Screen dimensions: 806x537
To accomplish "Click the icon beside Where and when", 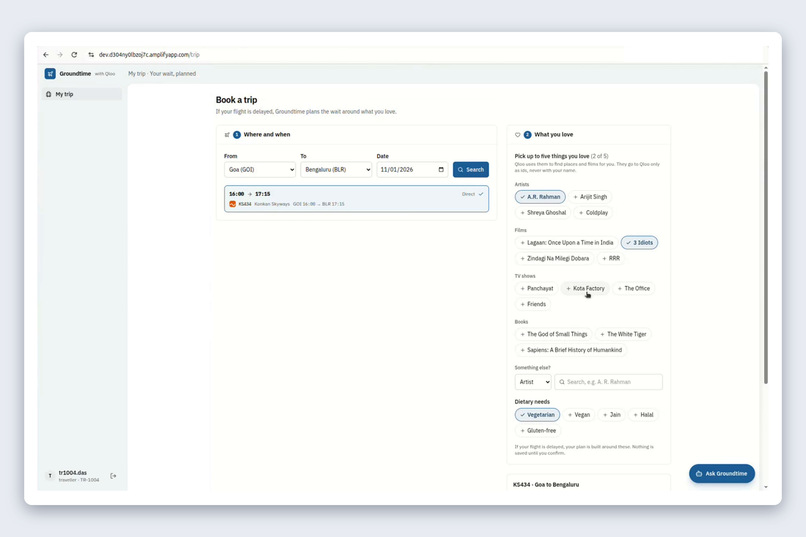I will point(227,135).
